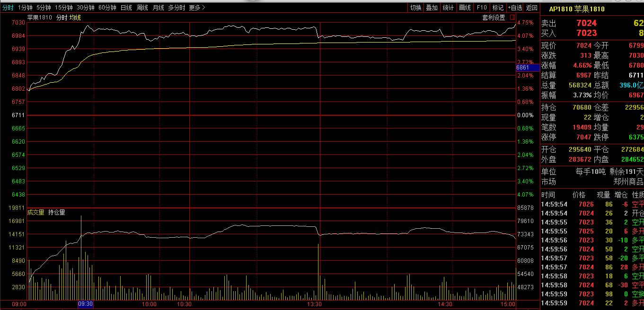Open the 套利设置 arbitrage settings
Viewport: 644px width, 310px height.
[494, 18]
